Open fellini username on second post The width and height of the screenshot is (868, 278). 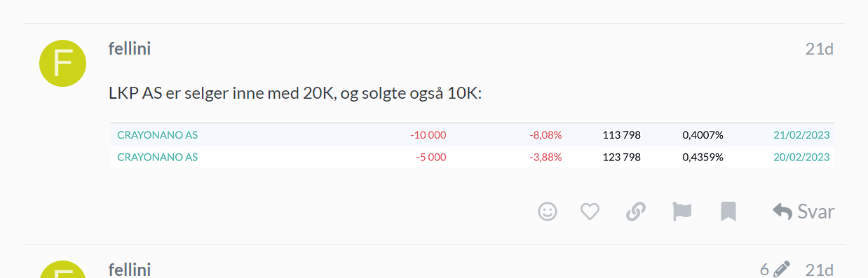click(130, 270)
